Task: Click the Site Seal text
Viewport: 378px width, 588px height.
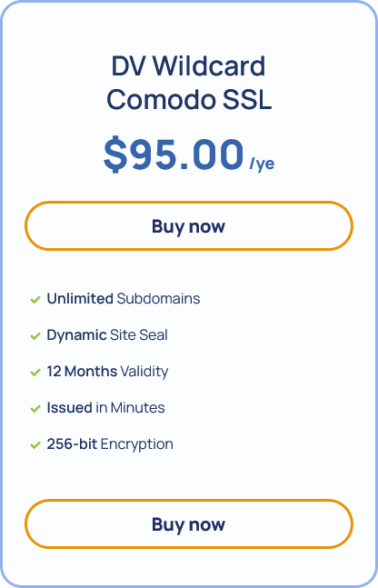Action: tap(139, 334)
